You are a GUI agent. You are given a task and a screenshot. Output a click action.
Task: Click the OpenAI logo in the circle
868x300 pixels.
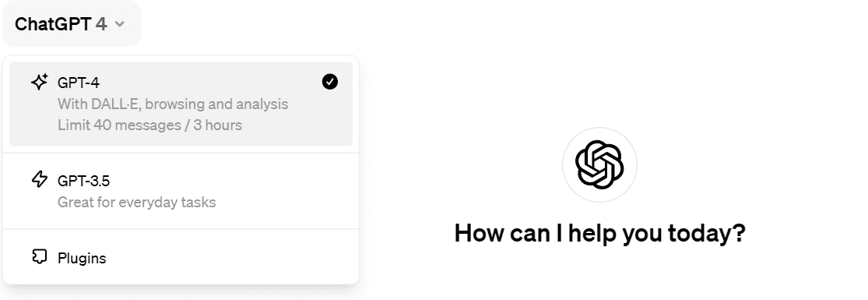599,164
